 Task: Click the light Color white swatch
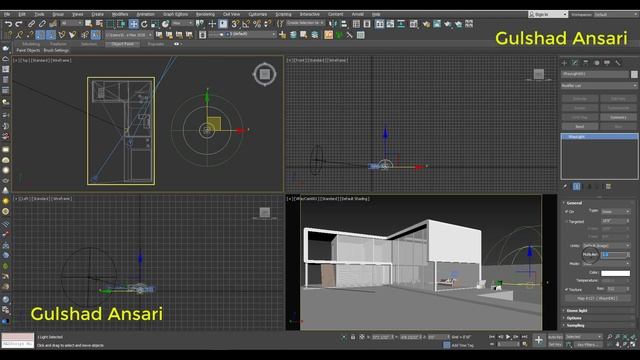615,273
